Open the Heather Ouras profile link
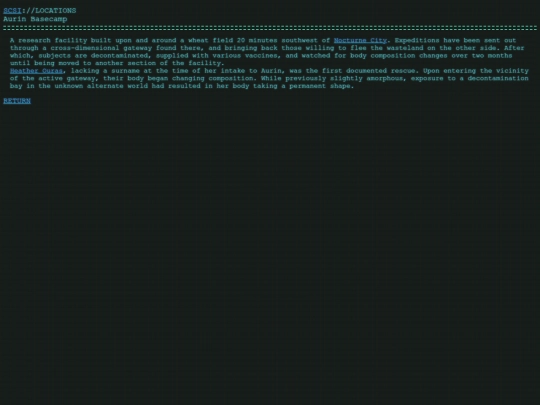This screenshot has height=405, width=540. click(37, 71)
